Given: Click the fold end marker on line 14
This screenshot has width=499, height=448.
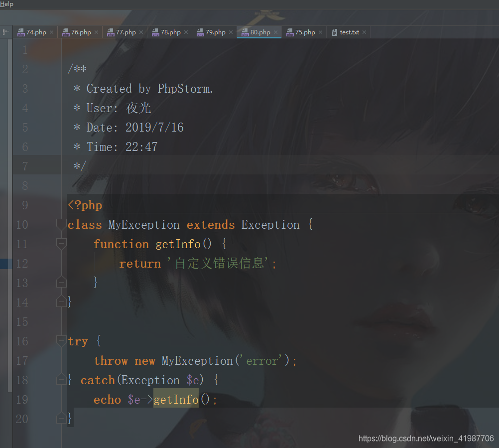Looking at the screenshot, I should tap(61, 301).
